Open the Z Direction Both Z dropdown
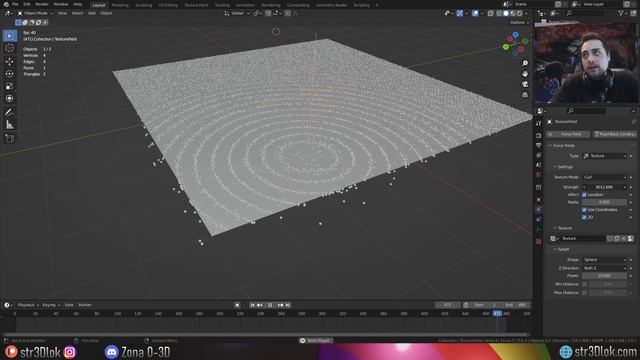640x360 pixels. tap(604, 268)
